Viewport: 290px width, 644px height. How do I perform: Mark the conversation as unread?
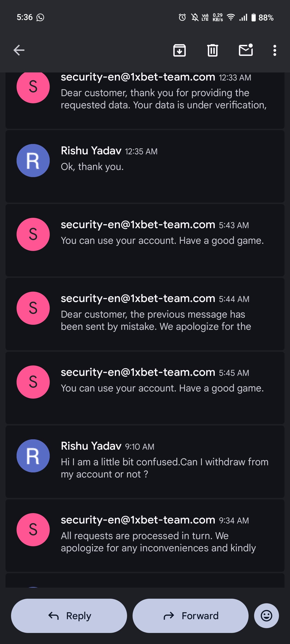tap(246, 50)
